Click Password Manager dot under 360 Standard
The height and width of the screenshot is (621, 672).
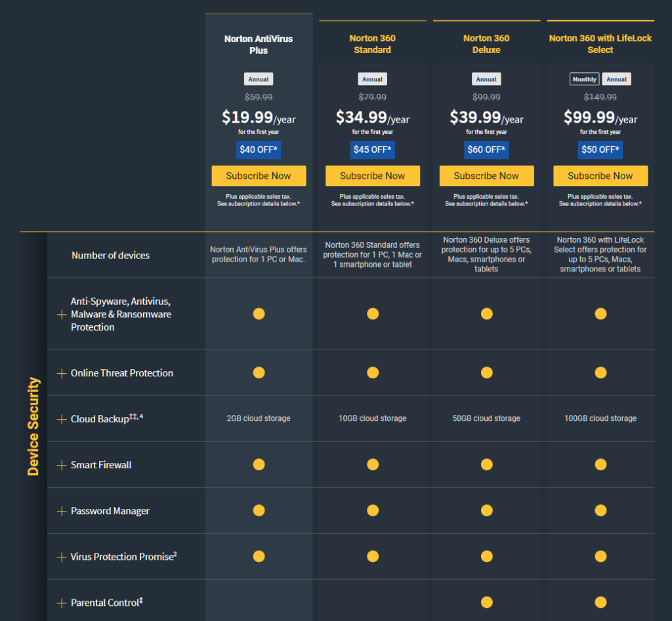tap(373, 510)
